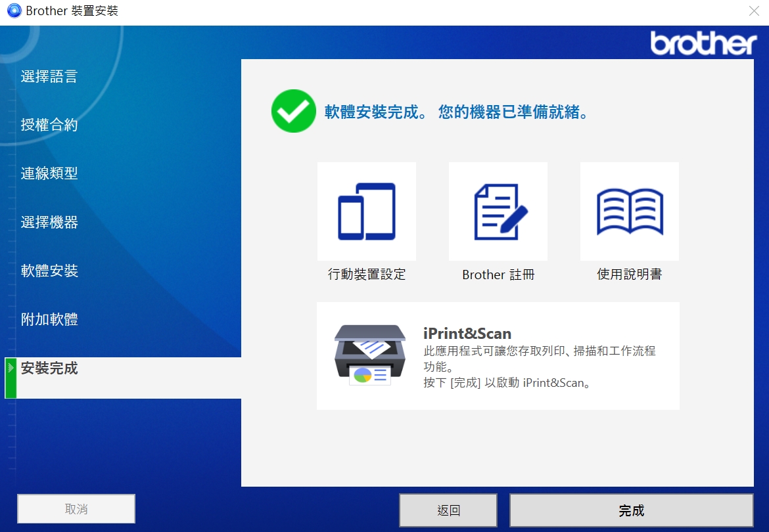This screenshot has width=769, height=532.
Task: Click the green checkmark success icon
Action: (293, 111)
